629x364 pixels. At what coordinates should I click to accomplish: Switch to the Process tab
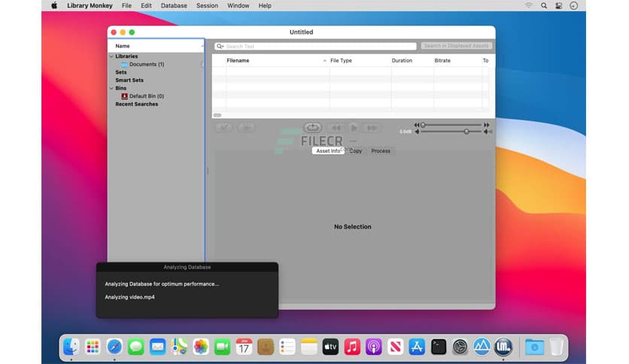click(x=381, y=150)
